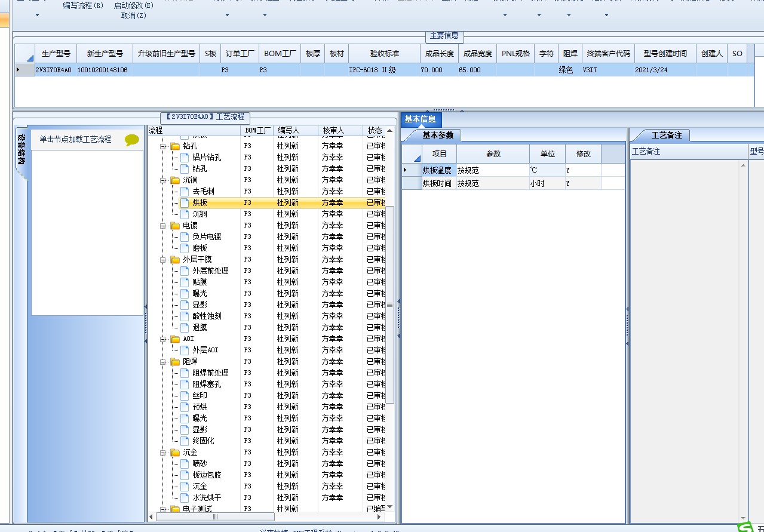
Task: Click the 阻焊前处理 document icon
Action: pos(185,373)
